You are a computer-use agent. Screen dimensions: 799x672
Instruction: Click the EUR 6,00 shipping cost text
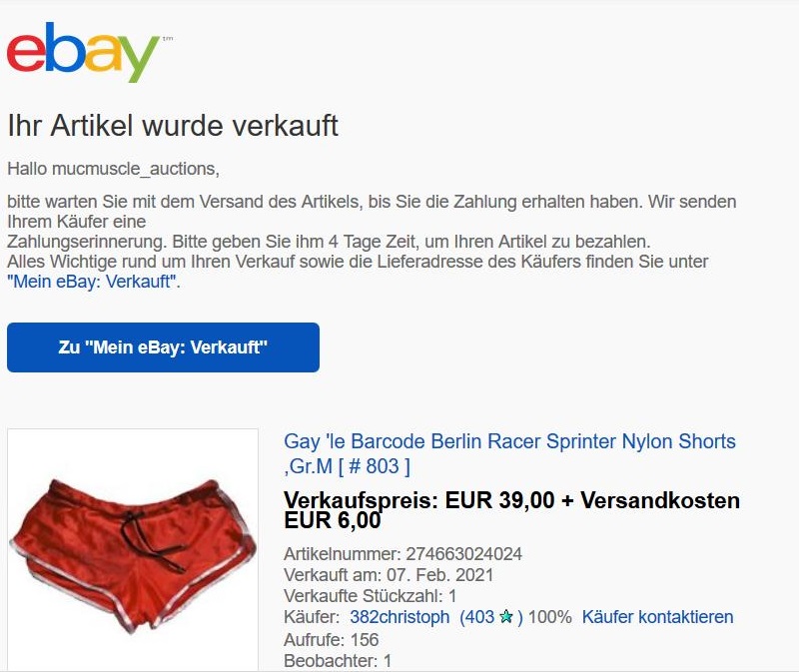(333, 520)
